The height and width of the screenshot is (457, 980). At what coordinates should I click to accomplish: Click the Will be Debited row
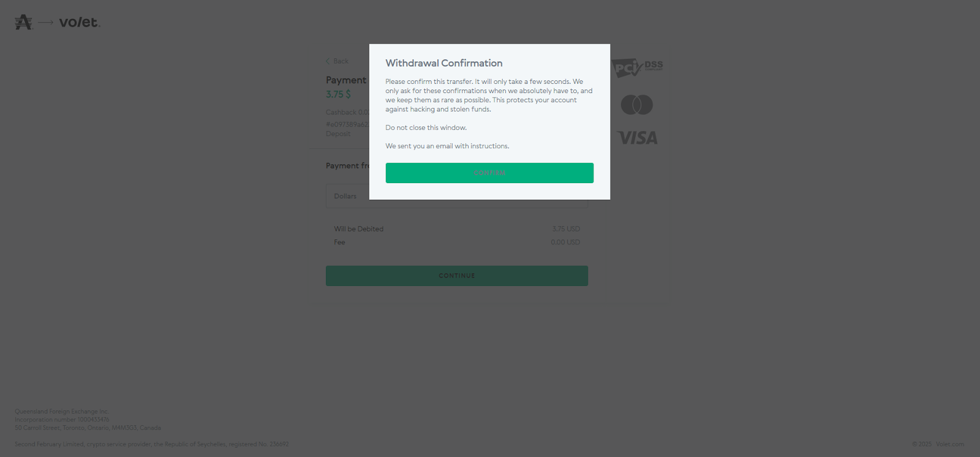pyautogui.click(x=457, y=229)
